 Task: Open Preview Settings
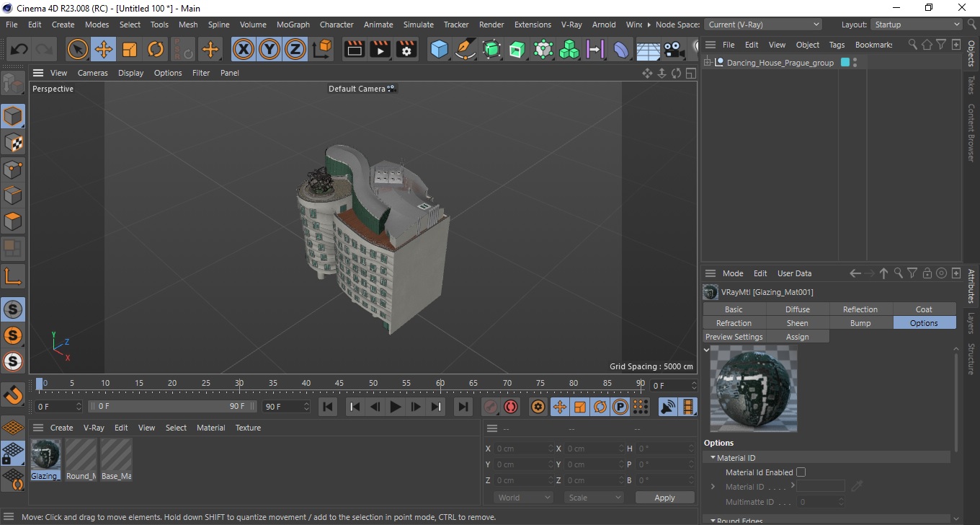pyautogui.click(x=734, y=337)
